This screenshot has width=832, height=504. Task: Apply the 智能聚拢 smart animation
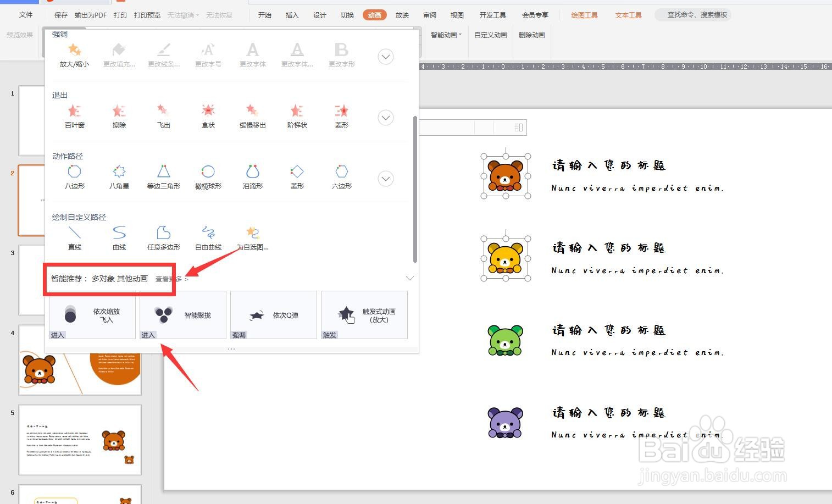[183, 315]
